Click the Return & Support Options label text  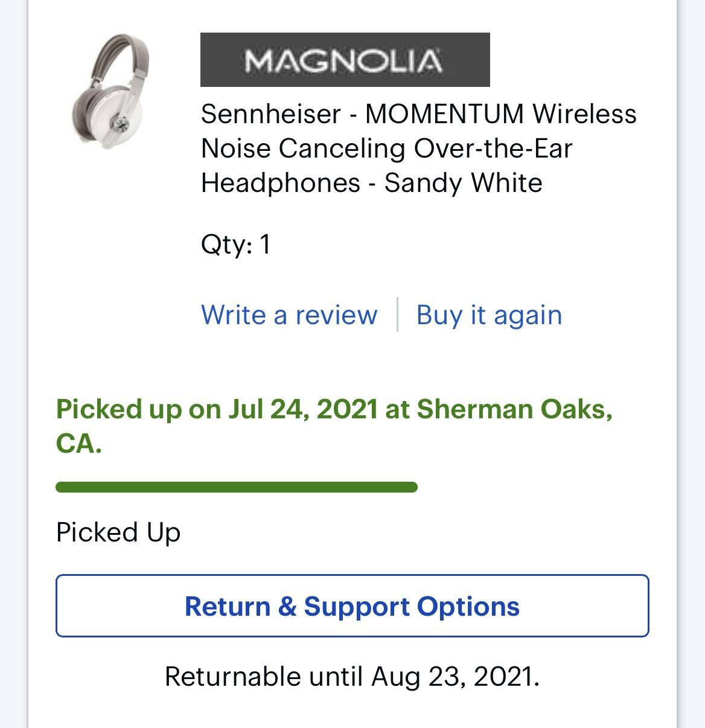352,607
